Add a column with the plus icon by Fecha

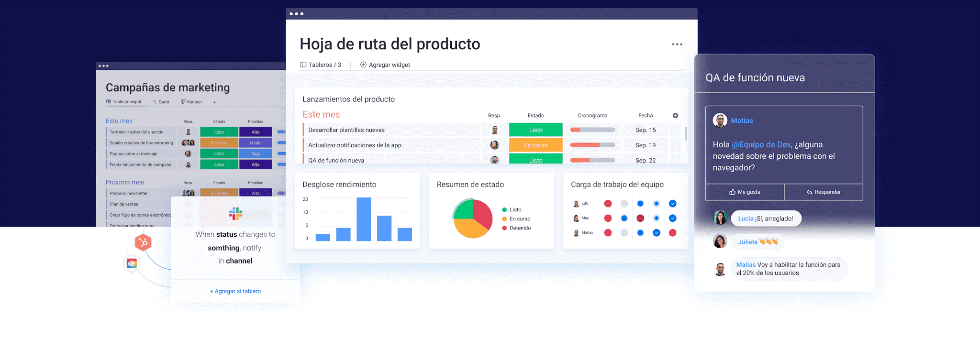[675, 116]
